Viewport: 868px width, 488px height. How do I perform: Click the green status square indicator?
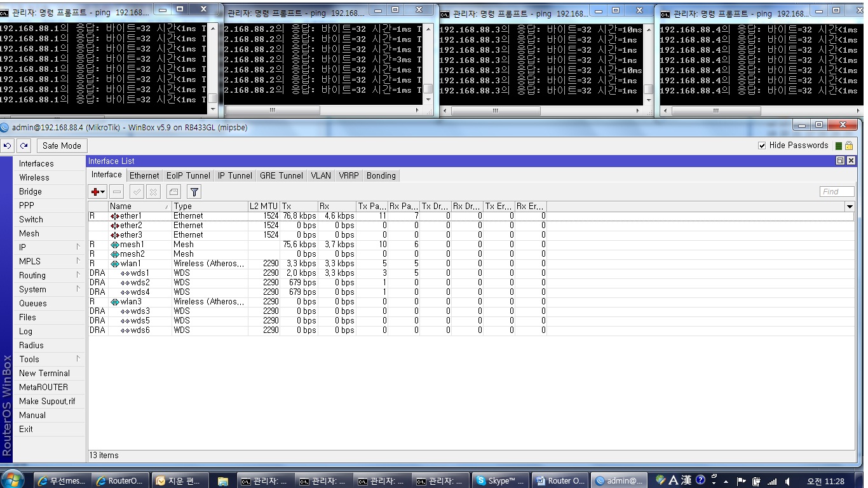(839, 146)
